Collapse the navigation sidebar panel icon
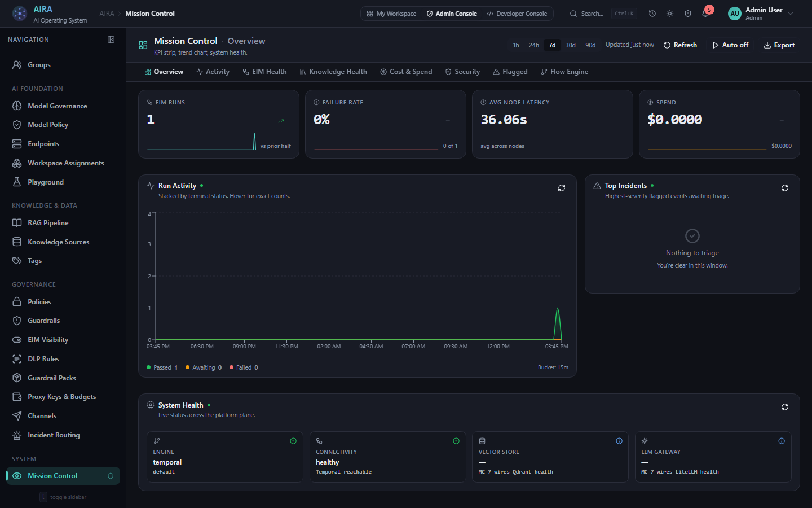This screenshot has width=812, height=508. tap(111, 40)
